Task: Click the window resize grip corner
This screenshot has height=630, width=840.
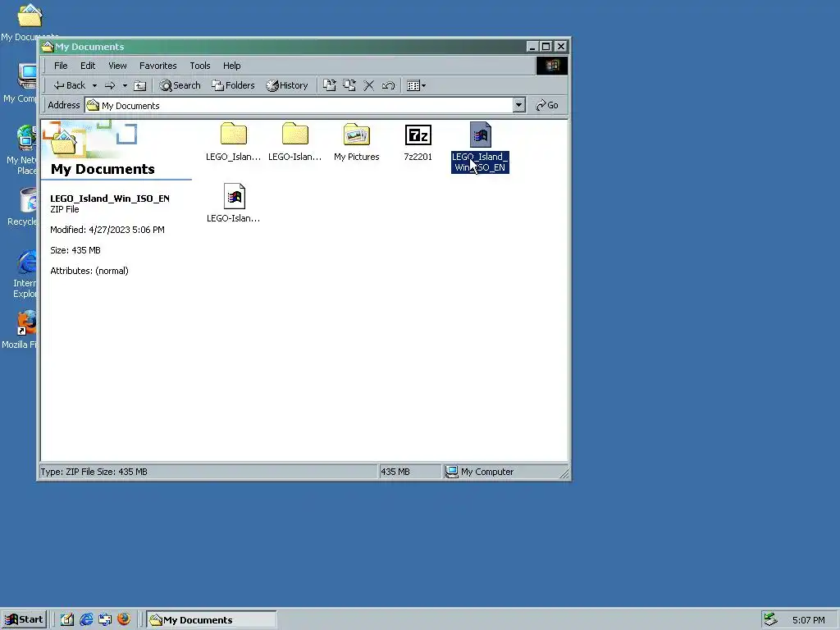Action: 564,473
